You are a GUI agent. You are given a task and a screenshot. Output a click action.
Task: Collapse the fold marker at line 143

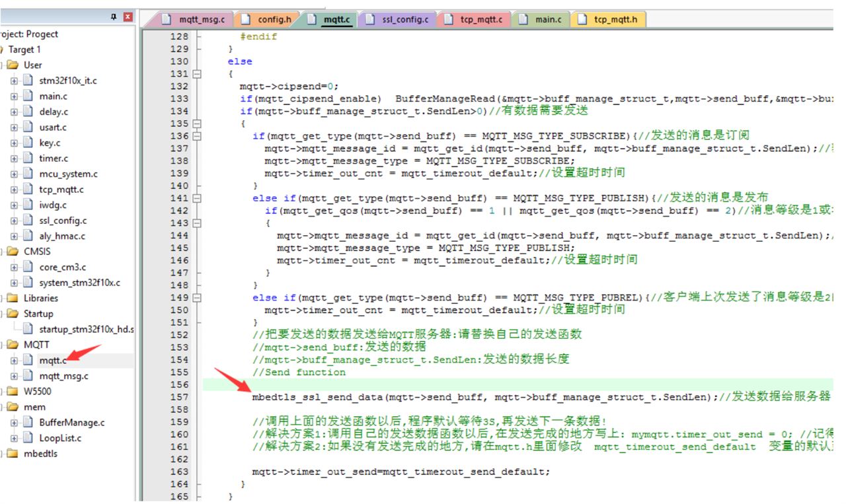(196, 223)
